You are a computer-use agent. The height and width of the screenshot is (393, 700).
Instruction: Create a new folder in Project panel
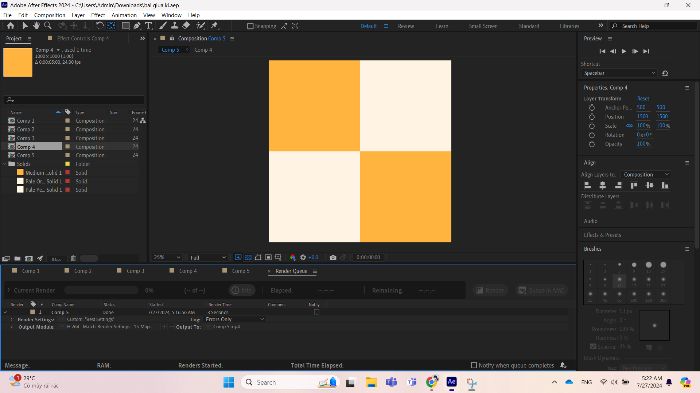17,258
